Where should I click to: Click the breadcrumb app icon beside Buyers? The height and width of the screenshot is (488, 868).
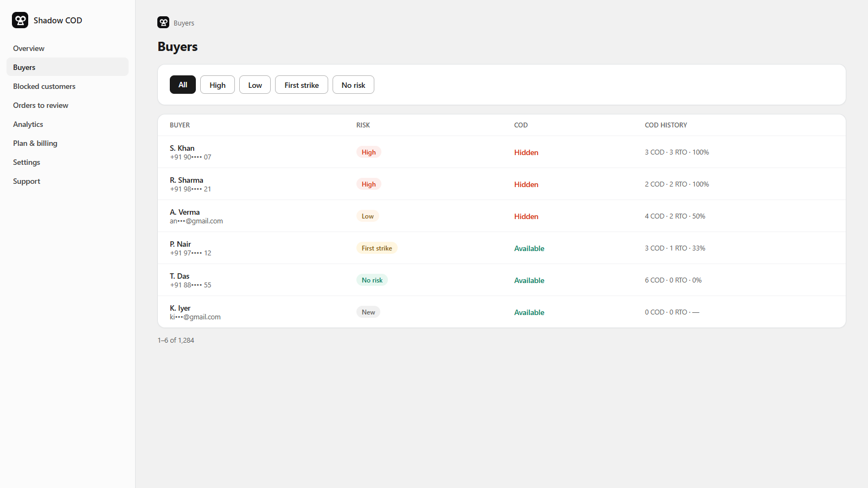pyautogui.click(x=163, y=22)
